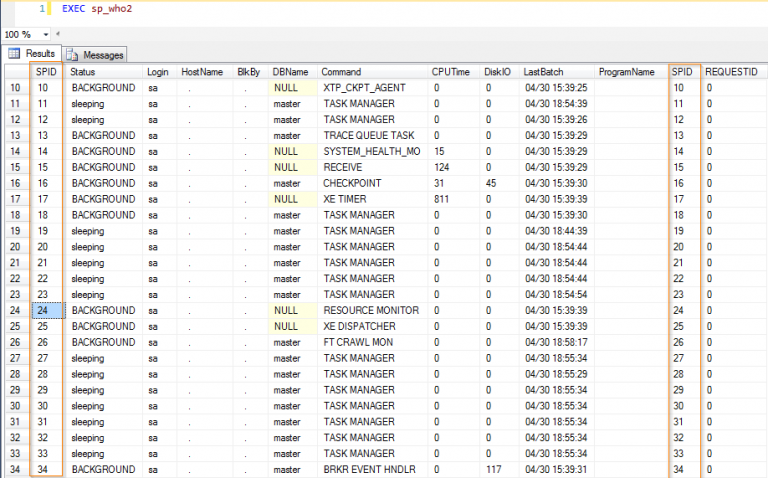Switch to the Results tab
The image size is (768, 478).
pos(32,54)
